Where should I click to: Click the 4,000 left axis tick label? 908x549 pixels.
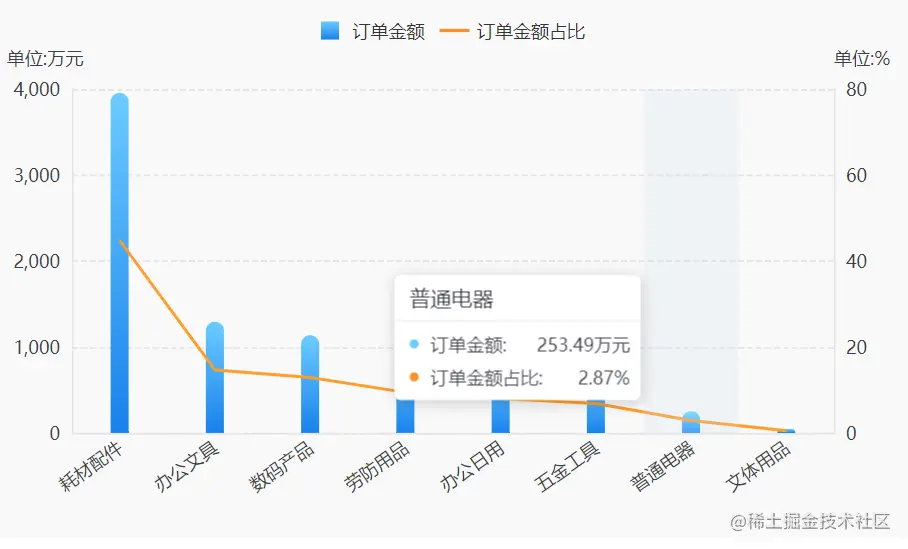point(37,89)
